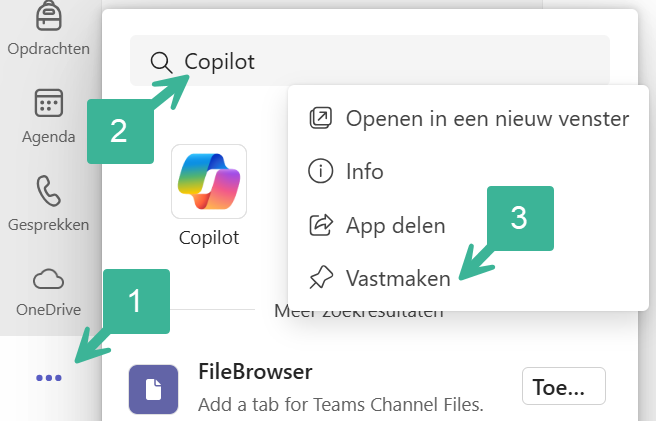Click the three-dot more apps button

pos(48,378)
